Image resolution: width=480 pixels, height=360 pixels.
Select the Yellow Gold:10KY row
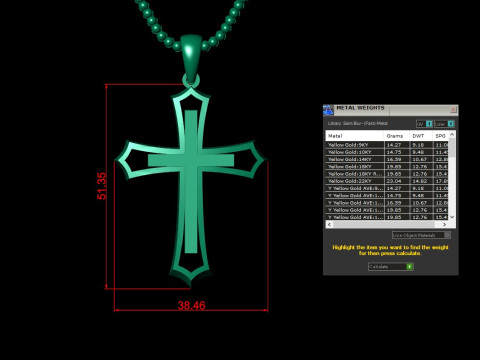(x=387, y=152)
